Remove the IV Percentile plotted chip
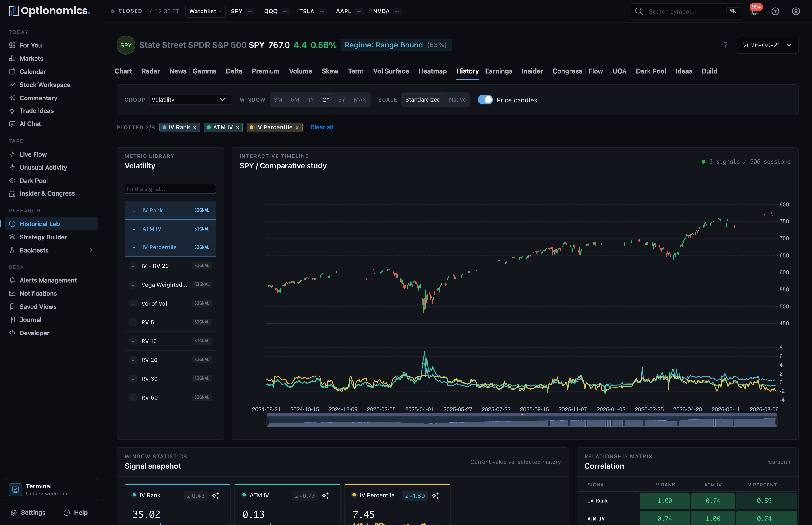This screenshot has width=812, height=525. coord(297,128)
